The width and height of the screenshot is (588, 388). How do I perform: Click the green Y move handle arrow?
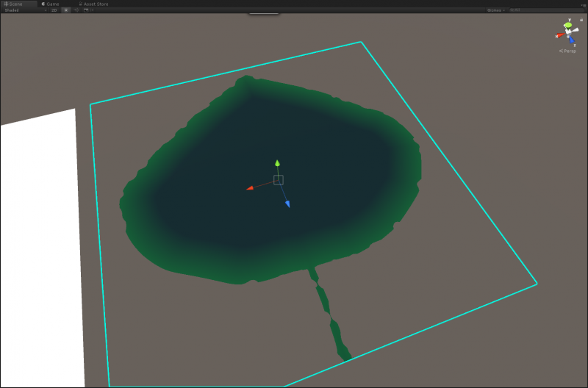click(277, 163)
